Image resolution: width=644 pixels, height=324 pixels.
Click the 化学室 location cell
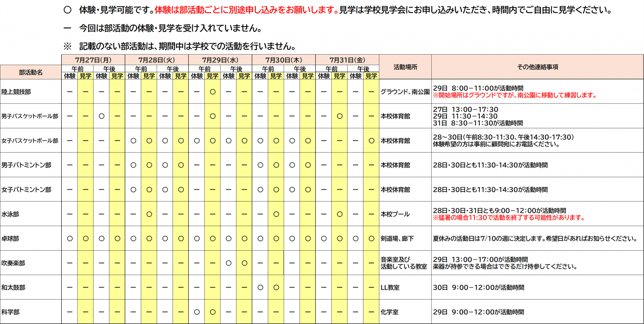389,312
